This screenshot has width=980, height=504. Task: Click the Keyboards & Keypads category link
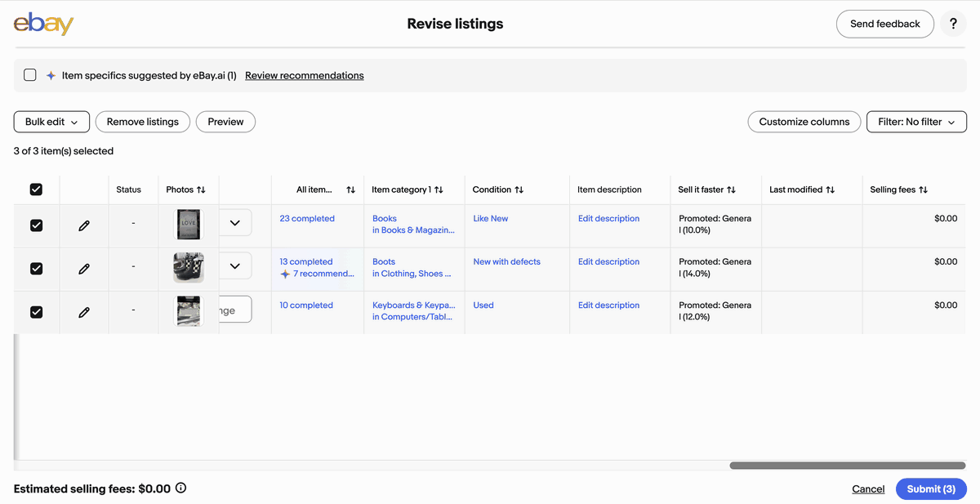[x=414, y=305]
